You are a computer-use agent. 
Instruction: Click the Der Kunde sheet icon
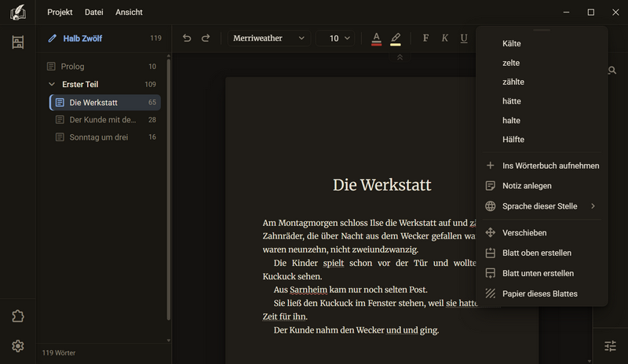pyautogui.click(x=60, y=120)
